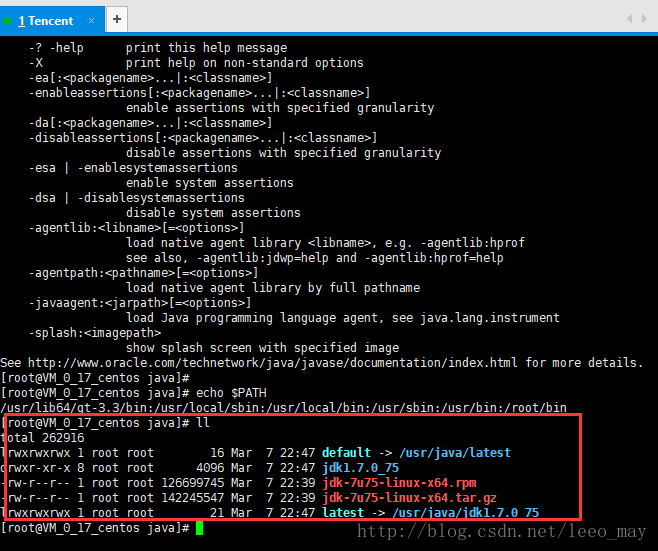The image size is (658, 551).
Task: Click the oracle.com documentation URL
Action: coord(272,363)
